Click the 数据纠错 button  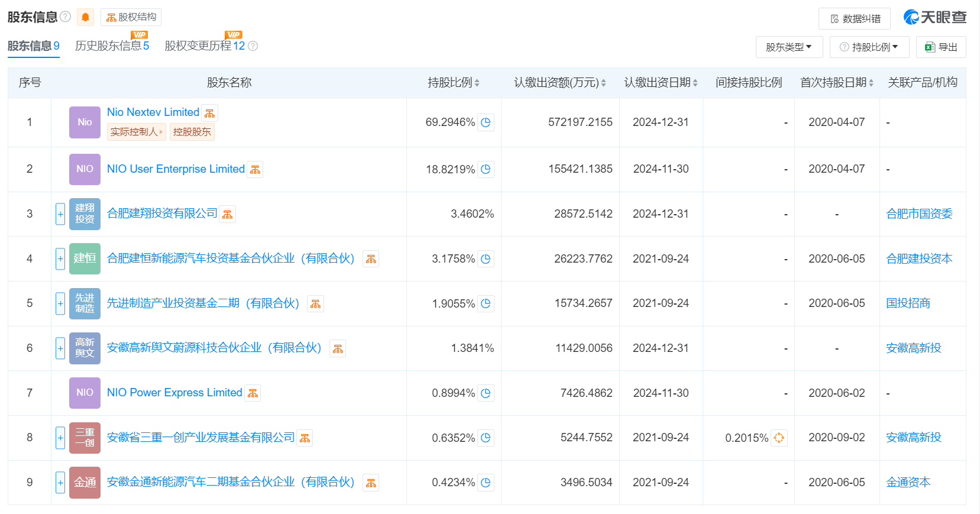point(855,19)
